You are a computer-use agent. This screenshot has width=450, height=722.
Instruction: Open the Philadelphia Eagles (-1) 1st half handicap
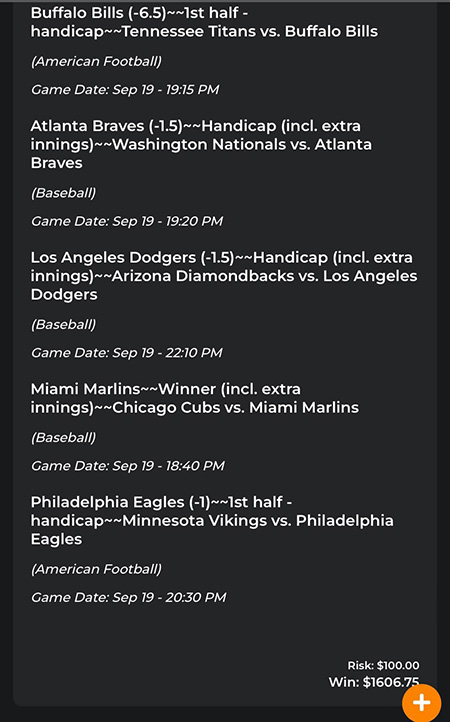click(212, 520)
